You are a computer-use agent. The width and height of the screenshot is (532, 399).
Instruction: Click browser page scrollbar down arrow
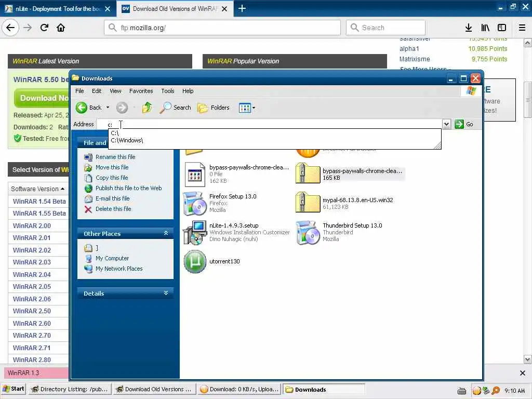528,360
